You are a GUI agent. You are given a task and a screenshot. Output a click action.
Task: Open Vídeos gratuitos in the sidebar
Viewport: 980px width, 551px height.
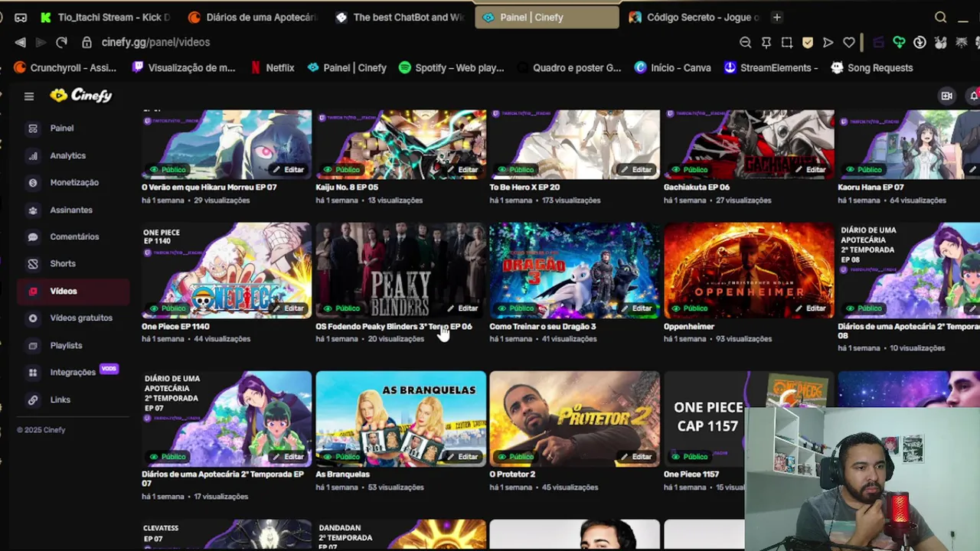81,318
